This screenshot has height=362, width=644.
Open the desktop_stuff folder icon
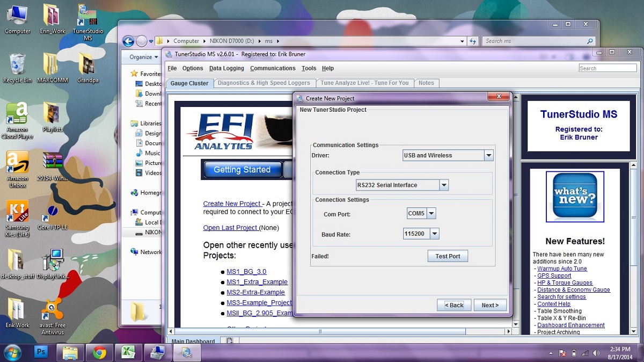(18, 264)
